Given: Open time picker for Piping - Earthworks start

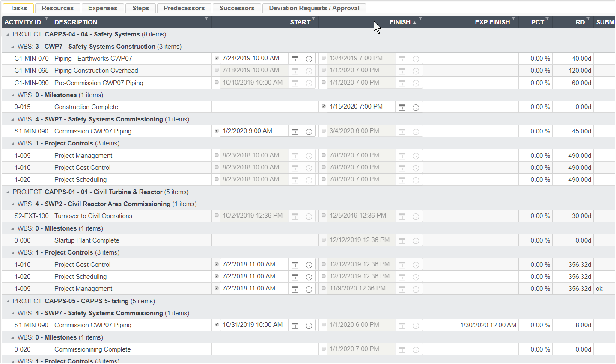Looking at the screenshot, I should tap(309, 59).
